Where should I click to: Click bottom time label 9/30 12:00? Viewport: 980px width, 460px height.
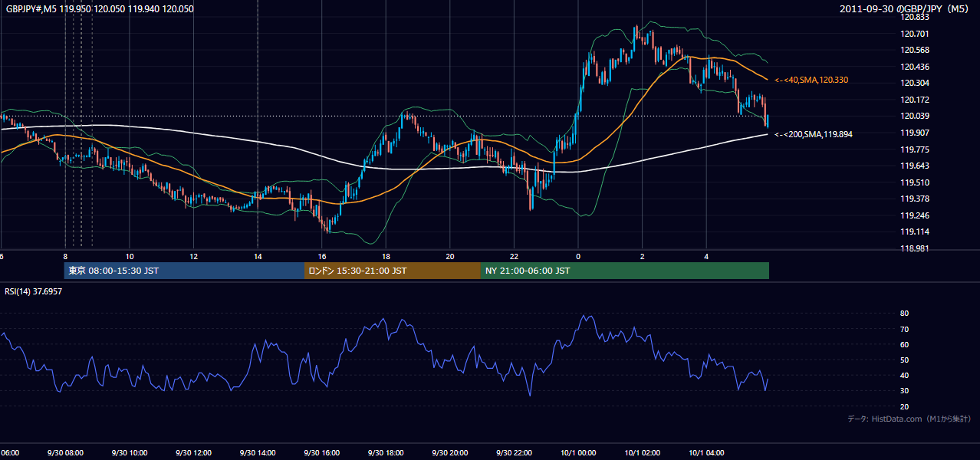pyautogui.click(x=194, y=453)
